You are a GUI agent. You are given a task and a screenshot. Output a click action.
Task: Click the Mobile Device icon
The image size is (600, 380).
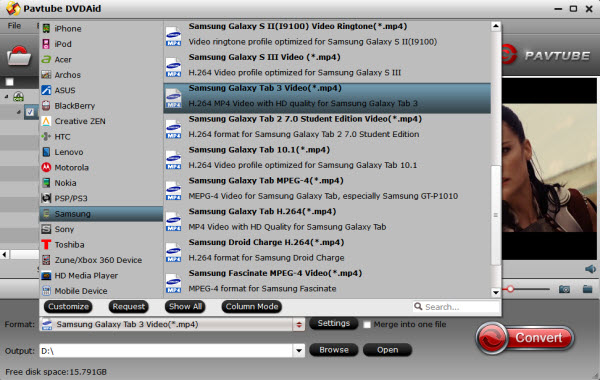point(46,290)
